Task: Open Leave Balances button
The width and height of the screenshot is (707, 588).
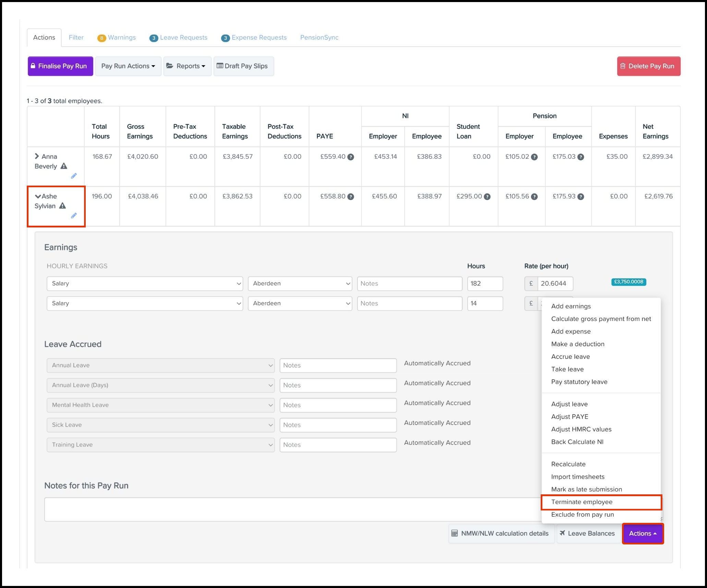Action: (588, 533)
